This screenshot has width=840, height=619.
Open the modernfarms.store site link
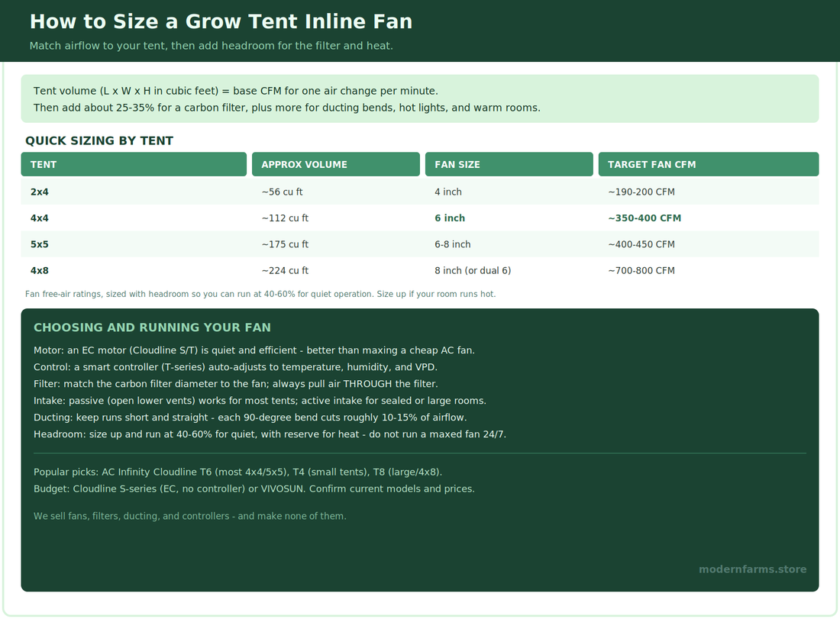(753, 569)
